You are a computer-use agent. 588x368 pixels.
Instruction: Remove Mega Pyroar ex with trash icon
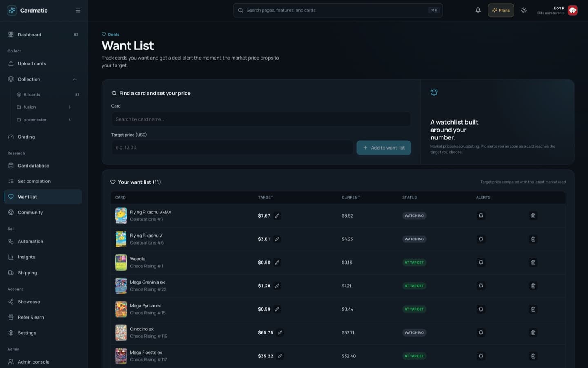[533, 310]
